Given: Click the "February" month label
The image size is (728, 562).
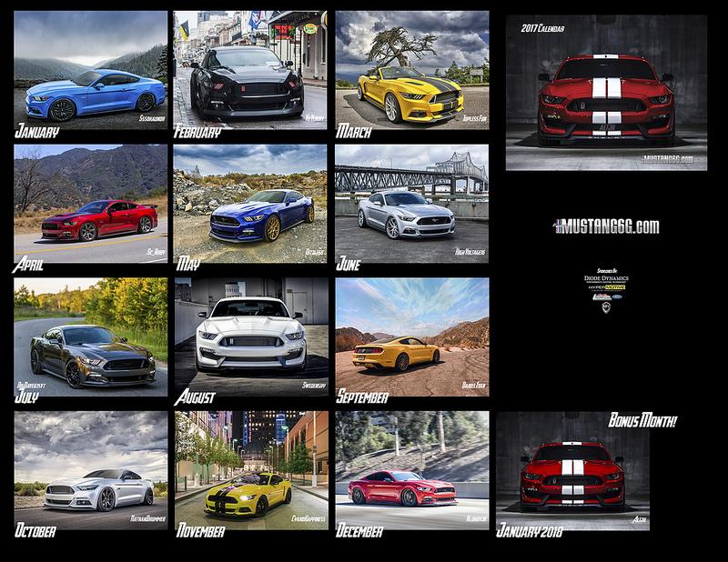Looking at the screenshot, I should point(197,132).
